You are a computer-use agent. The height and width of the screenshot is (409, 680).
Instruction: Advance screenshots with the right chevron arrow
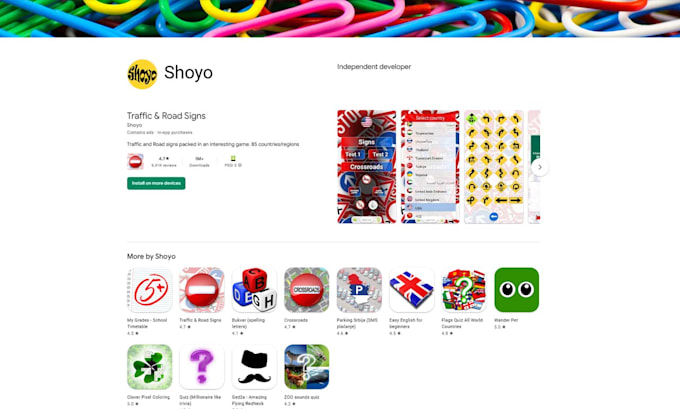point(539,167)
